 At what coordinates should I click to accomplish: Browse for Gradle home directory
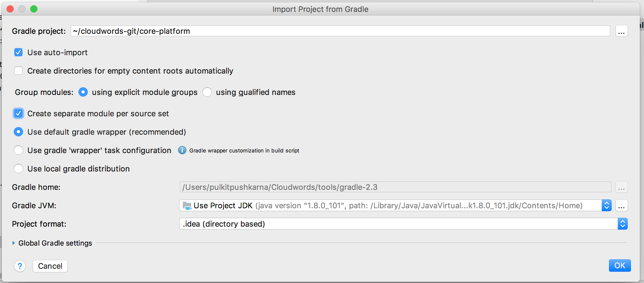click(x=621, y=187)
